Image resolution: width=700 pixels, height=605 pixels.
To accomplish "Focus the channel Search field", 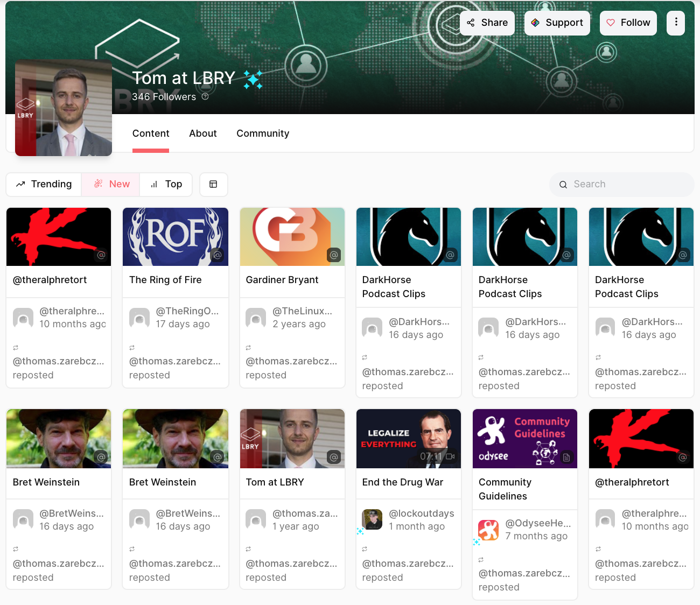I will (x=621, y=184).
